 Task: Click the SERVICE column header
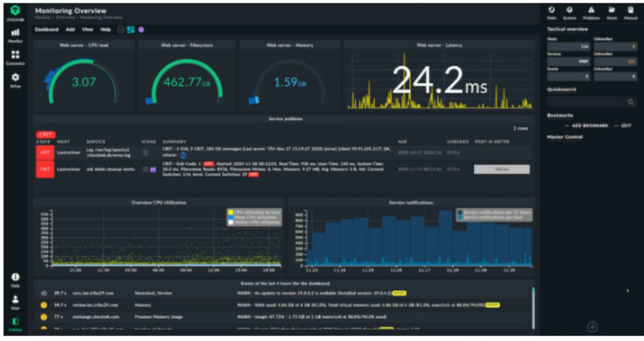(x=96, y=142)
